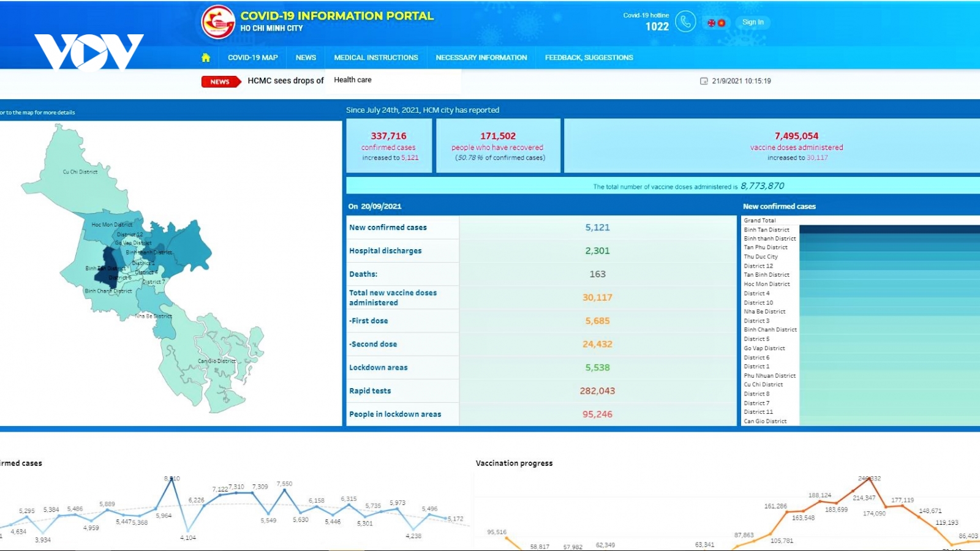
Task: Click the Lockdown areas value 5,538
Action: coord(597,367)
